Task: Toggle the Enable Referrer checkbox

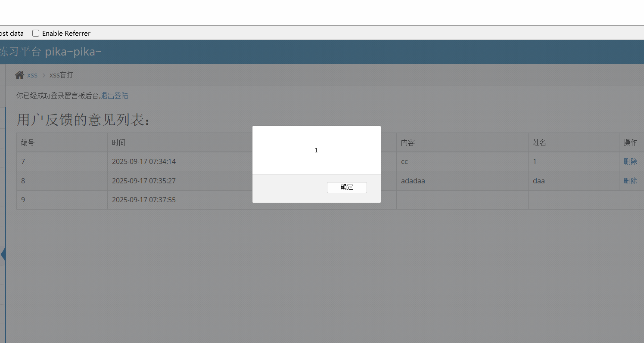Action: (36, 33)
